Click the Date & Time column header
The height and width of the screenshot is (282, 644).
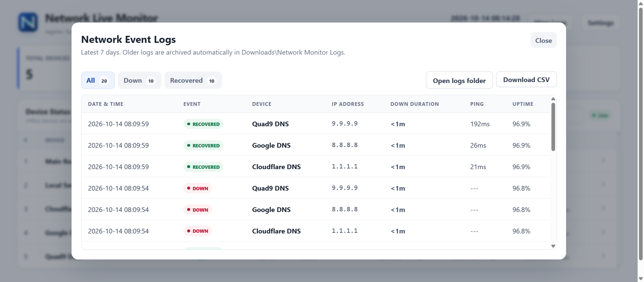click(x=106, y=104)
